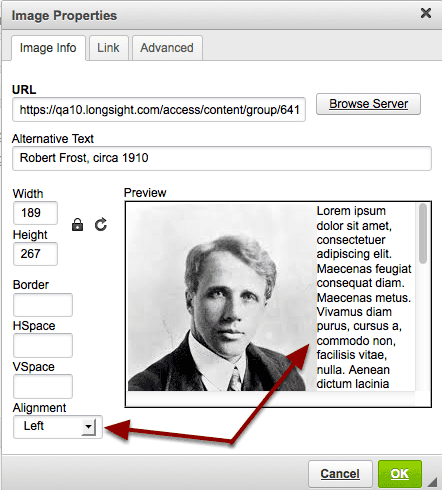The image size is (442, 490).
Task: Click the Alignment dropdown arrow button
Action: [x=88, y=427]
